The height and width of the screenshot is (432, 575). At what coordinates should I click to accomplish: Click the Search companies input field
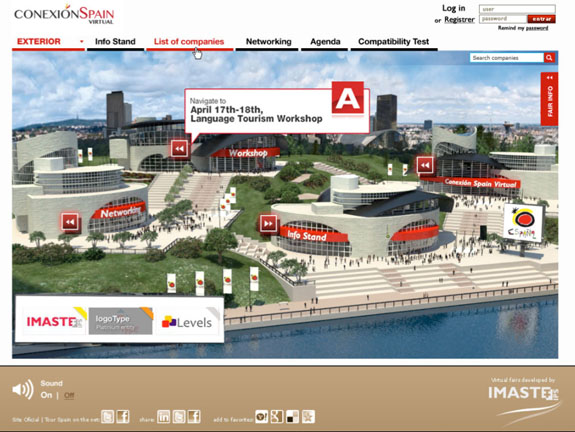click(x=507, y=58)
